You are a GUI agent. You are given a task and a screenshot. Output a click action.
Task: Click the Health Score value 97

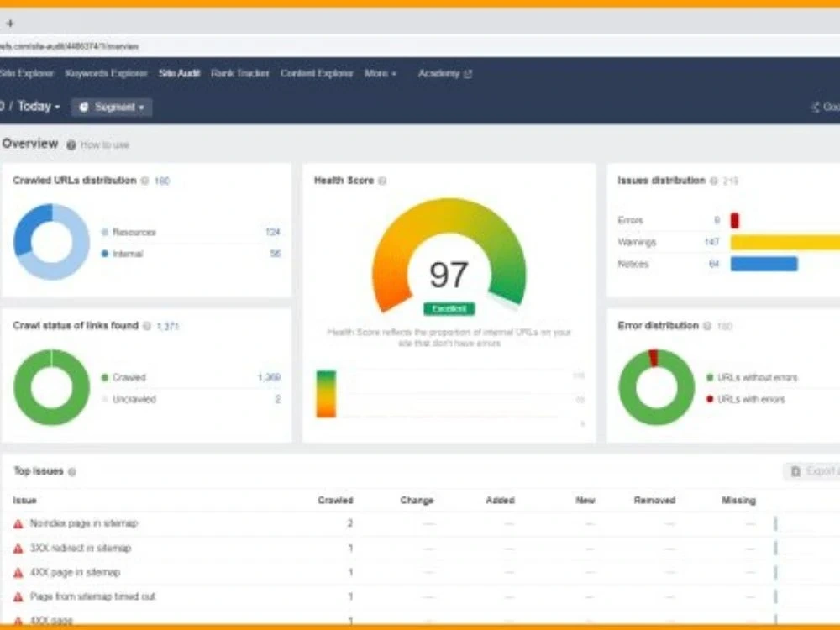point(449,275)
